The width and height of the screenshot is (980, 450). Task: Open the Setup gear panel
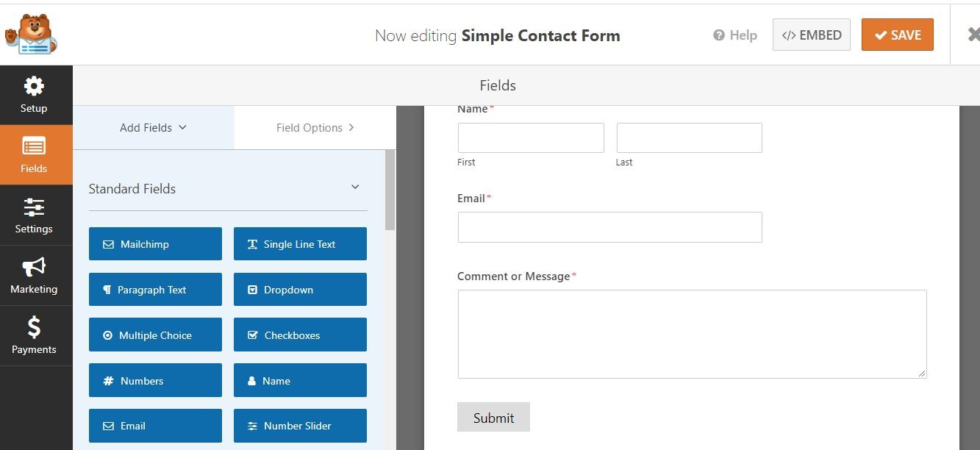[34, 95]
